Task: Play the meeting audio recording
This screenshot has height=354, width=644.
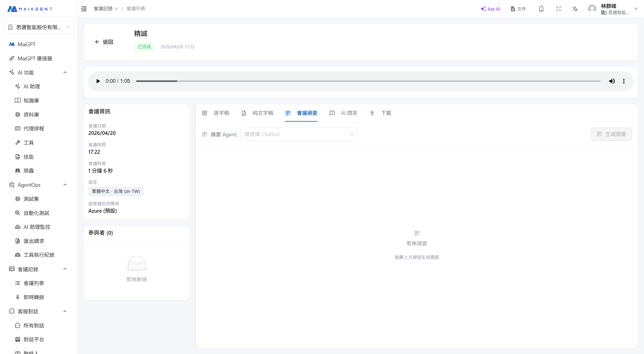Action: tap(98, 81)
